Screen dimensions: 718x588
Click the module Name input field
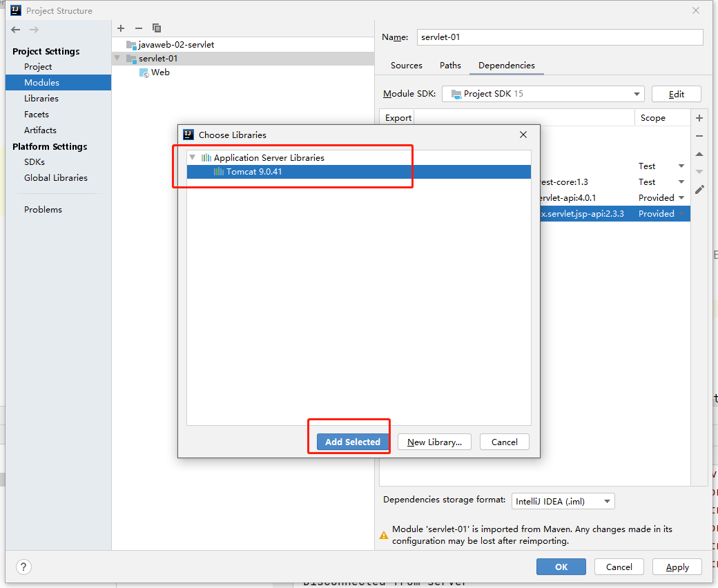(560, 37)
